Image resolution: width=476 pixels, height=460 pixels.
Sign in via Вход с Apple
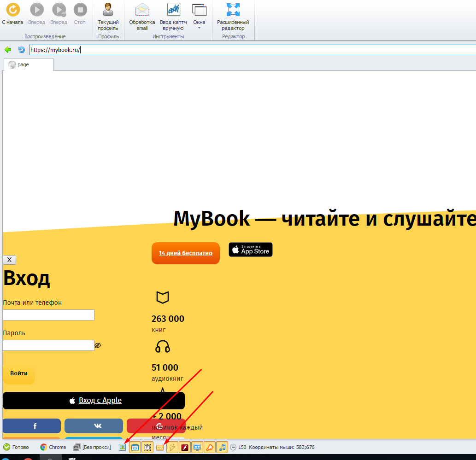pyautogui.click(x=94, y=401)
